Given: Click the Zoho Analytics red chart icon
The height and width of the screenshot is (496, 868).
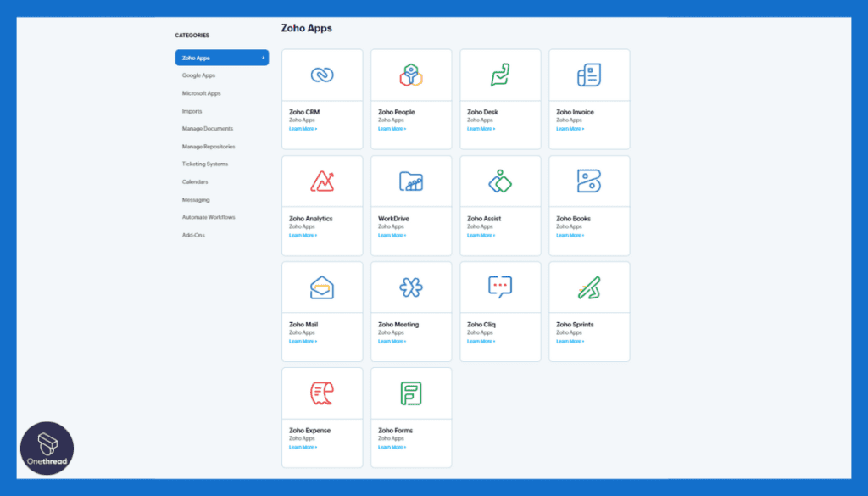Looking at the screenshot, I should [322, 181].
